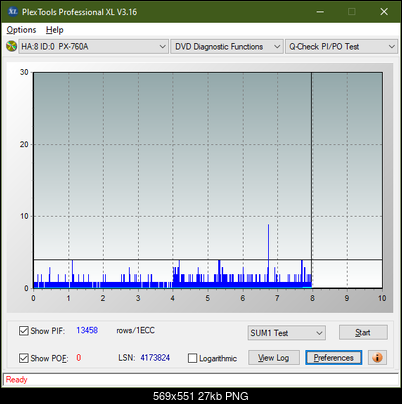This screenshot has width=402, height=404.
Task: Expand the SUM1 Test dropdown
Action: point(287,333)
